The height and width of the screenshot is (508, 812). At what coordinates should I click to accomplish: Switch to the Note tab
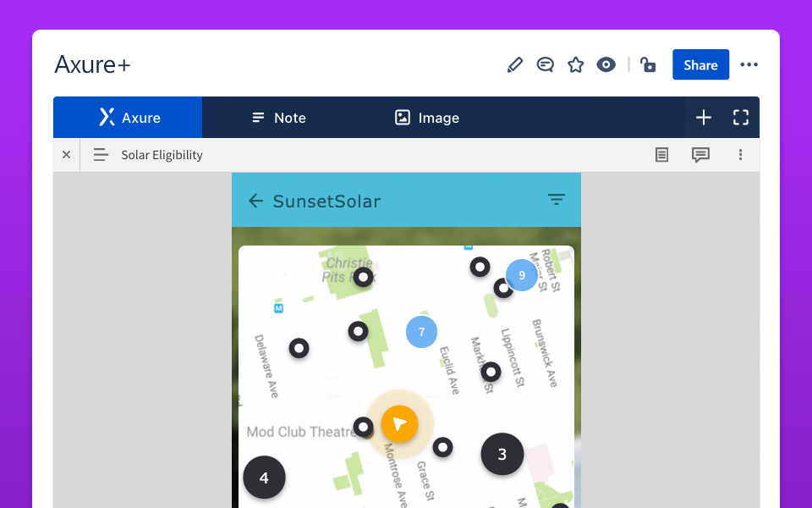tap(278, 118)
